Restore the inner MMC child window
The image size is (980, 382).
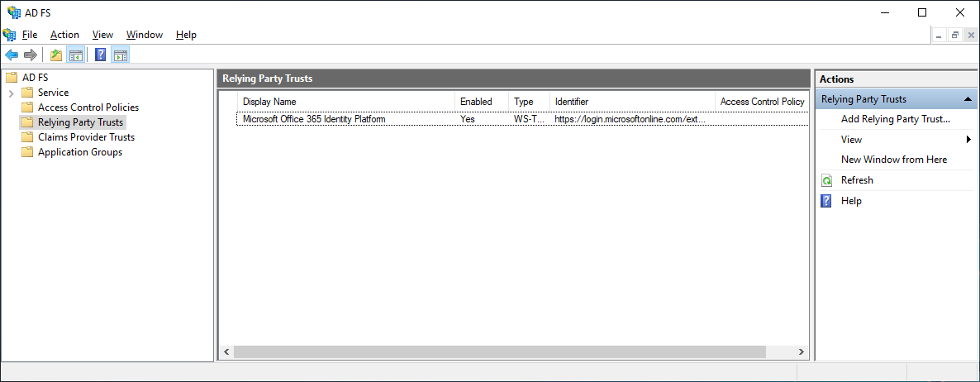(x=955, y=36)
